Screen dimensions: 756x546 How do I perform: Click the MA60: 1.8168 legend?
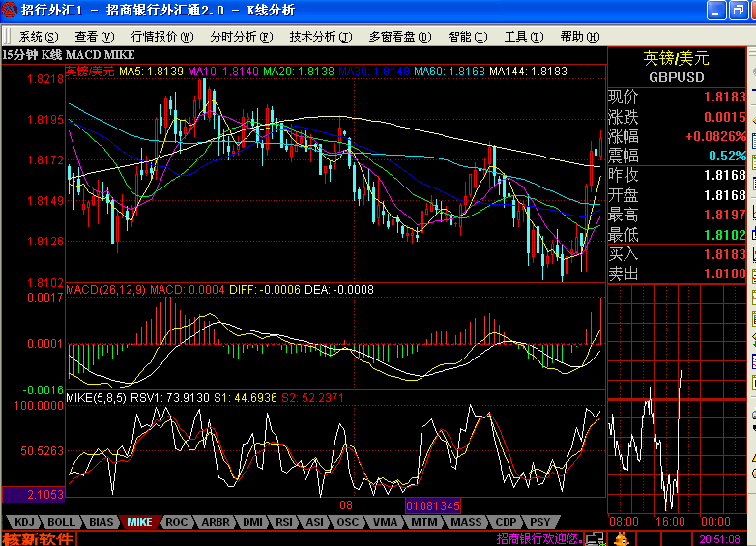(450, 72)
